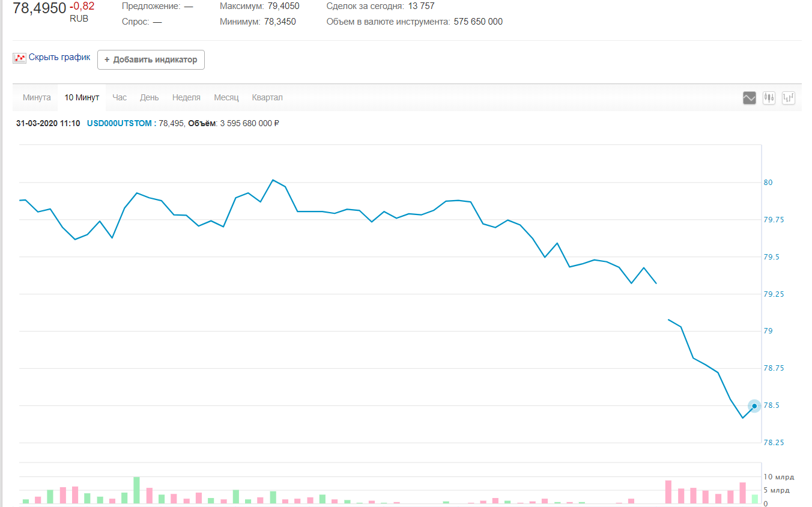Image resolution: width=812 pixels, height=507 pixels.
Task: Click the Спрос label
Action: (136, 22)
